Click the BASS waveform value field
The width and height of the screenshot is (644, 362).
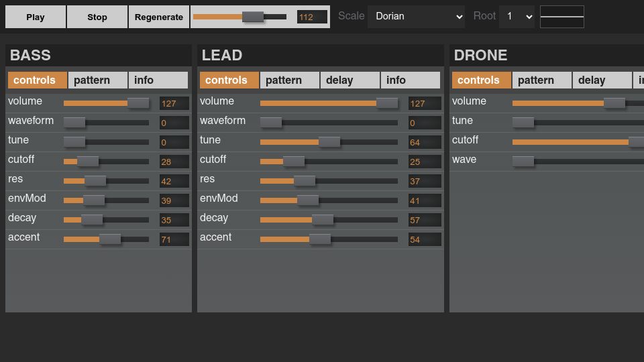174,123
